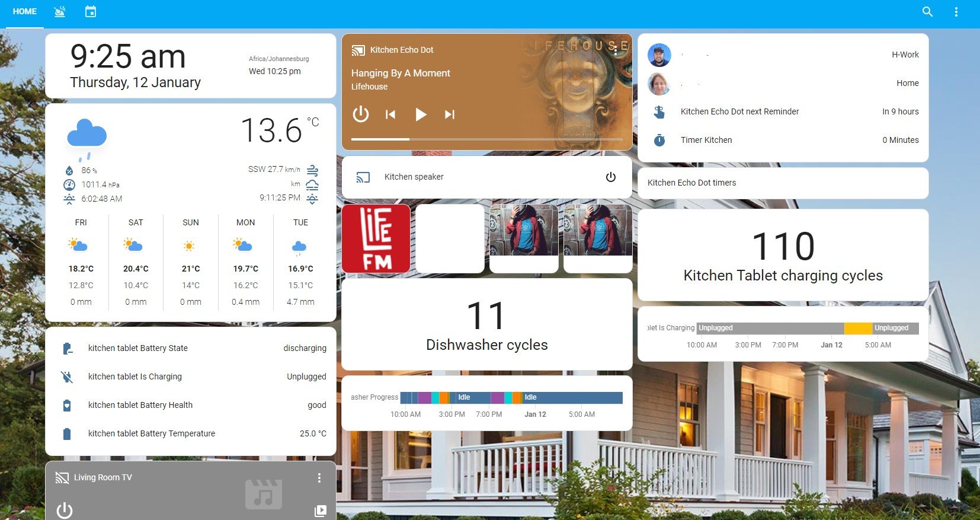Click first Unplugged segment in charging history

point(770,328)
